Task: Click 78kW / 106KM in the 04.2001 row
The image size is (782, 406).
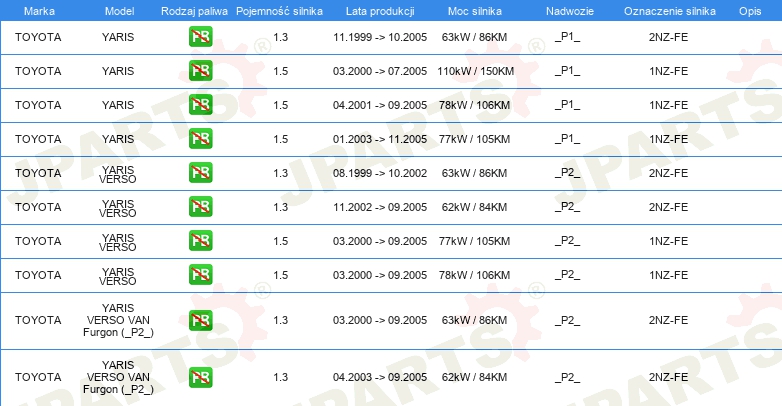Action: (474, 105)
